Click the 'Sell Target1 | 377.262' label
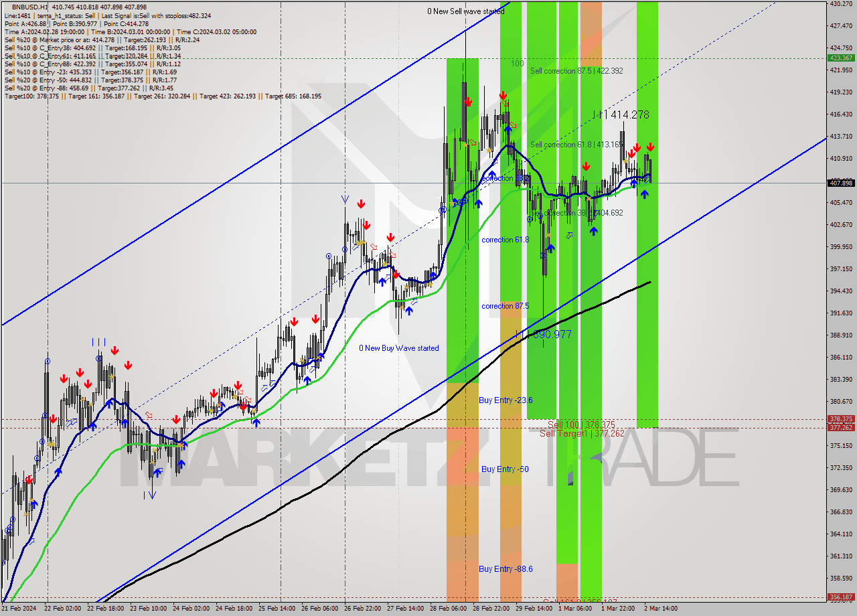 coord(582,433)
